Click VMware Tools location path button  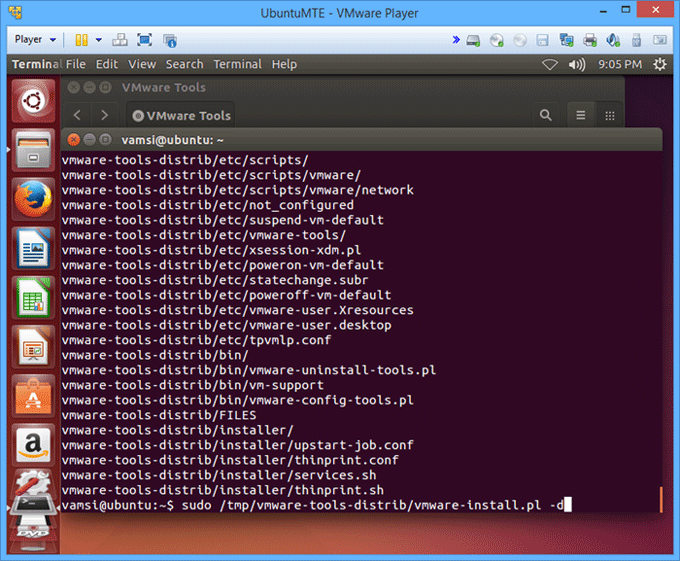pos(181,116)
